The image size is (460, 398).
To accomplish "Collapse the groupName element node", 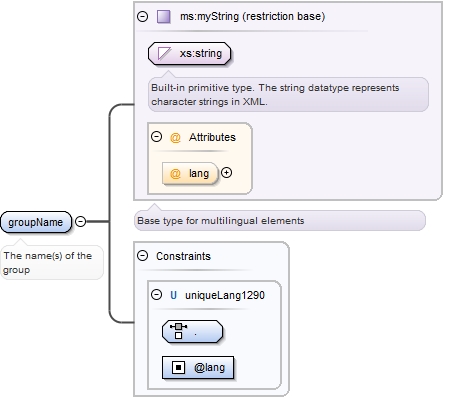I will point(80,221).
